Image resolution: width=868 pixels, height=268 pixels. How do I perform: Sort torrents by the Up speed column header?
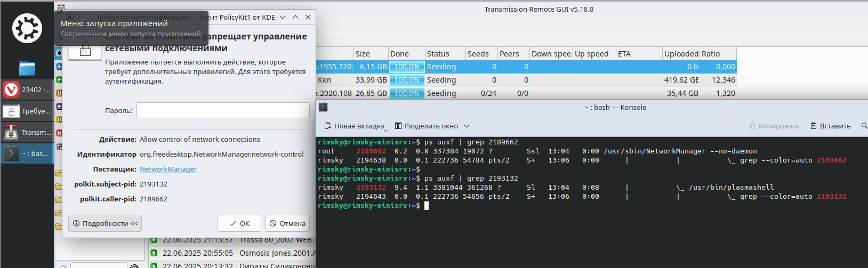594,54
